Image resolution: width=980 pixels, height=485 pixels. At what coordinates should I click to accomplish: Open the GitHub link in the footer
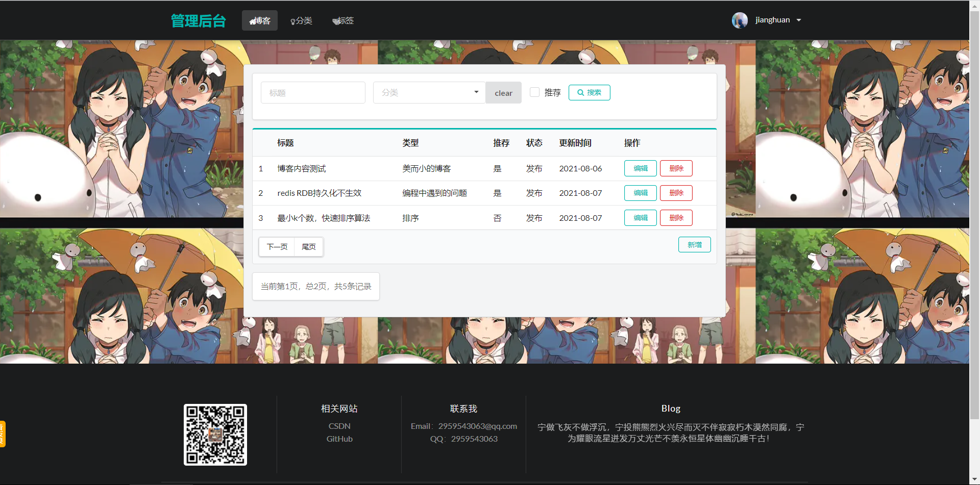tap(339, 439)
